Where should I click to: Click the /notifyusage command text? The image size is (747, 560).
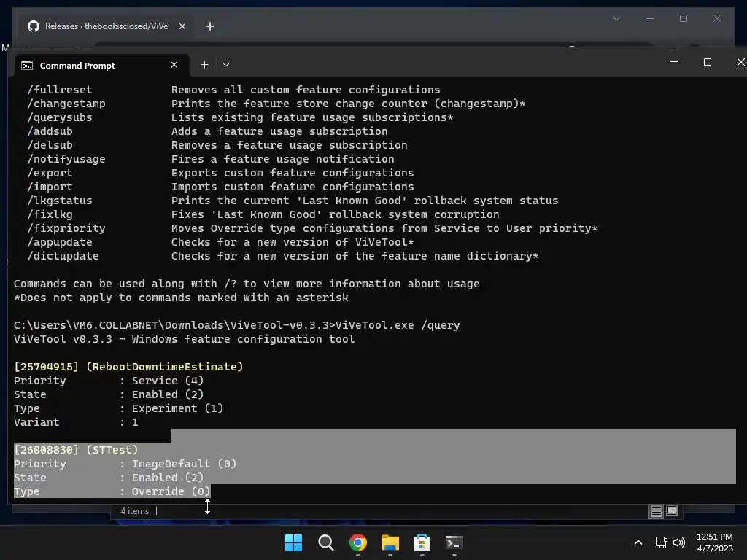(x=66, y=158)
